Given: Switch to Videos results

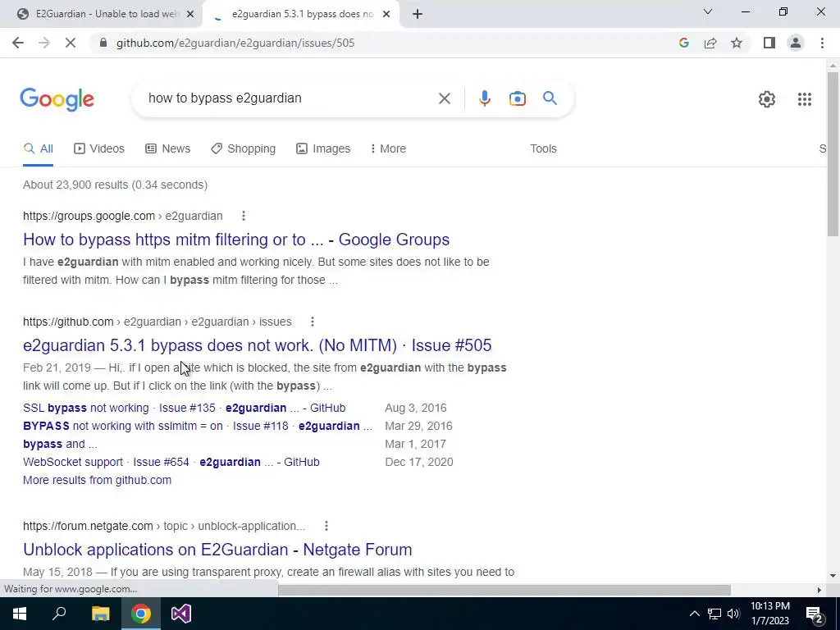Looking at the screenshot, I should click(x=99, y=149).
